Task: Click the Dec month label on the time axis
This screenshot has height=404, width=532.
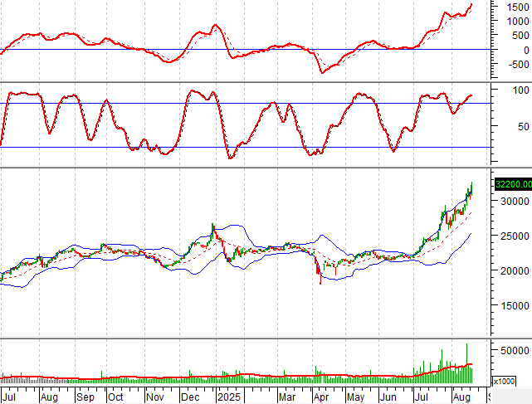Action: pos(190,397)
